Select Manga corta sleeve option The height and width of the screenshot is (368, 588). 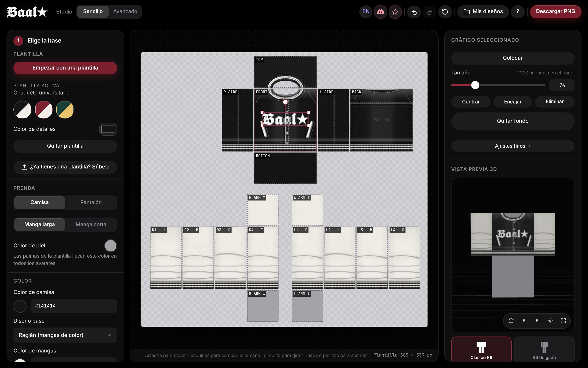coord(91,224)
